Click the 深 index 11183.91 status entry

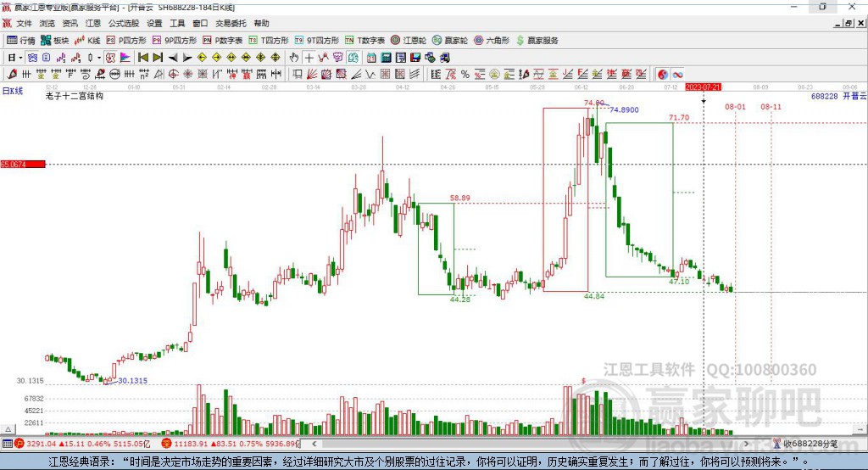[231, 444]
